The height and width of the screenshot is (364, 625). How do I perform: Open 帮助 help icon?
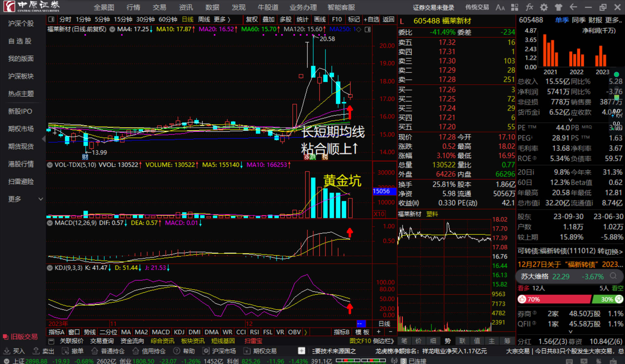click(184, 351)
